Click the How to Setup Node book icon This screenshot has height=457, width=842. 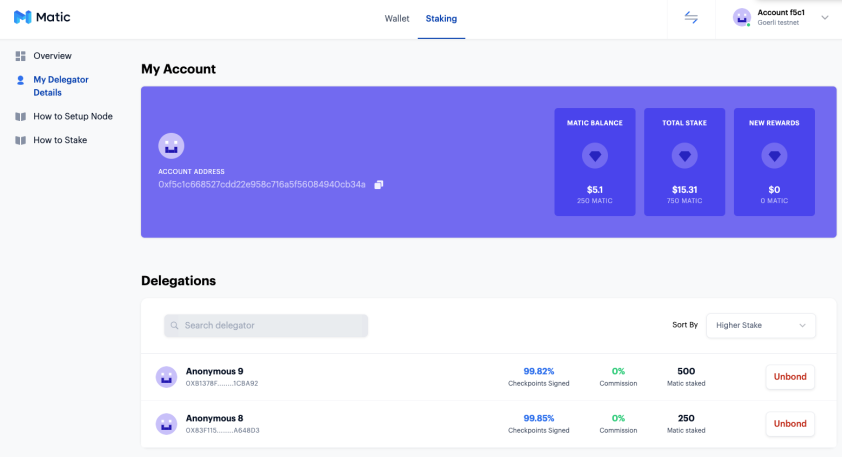pyautogui.click(x=20, y=117)
